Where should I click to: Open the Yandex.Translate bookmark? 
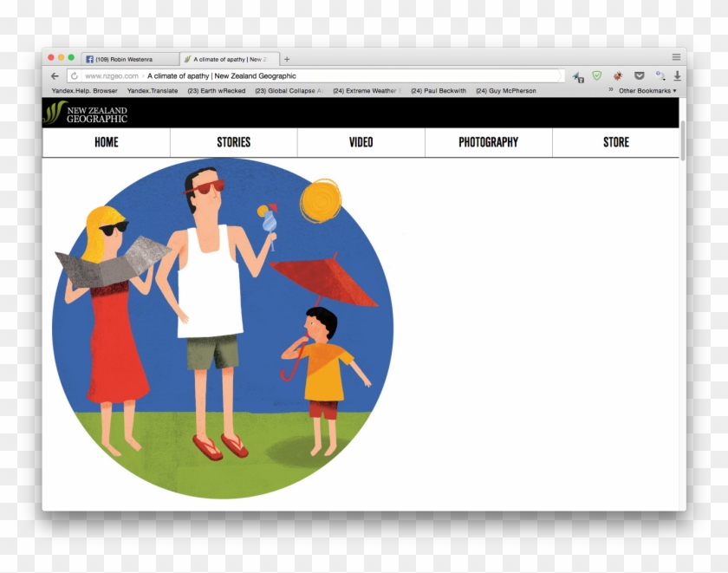(153, 91)
